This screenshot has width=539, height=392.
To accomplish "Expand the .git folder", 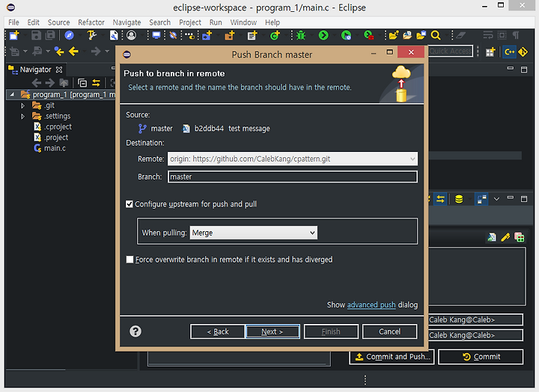I will pos(22,105).
